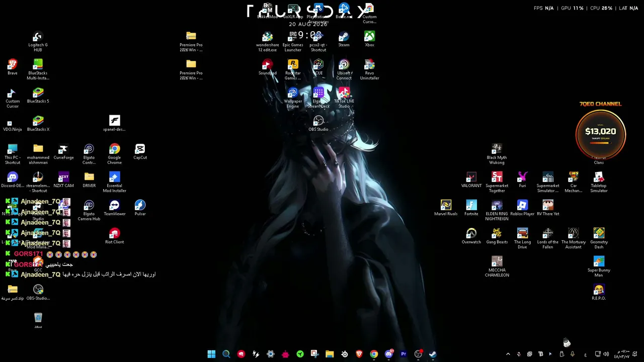Select the Ubisoft Connect desktop icon
644x362 pixels.
344,70
